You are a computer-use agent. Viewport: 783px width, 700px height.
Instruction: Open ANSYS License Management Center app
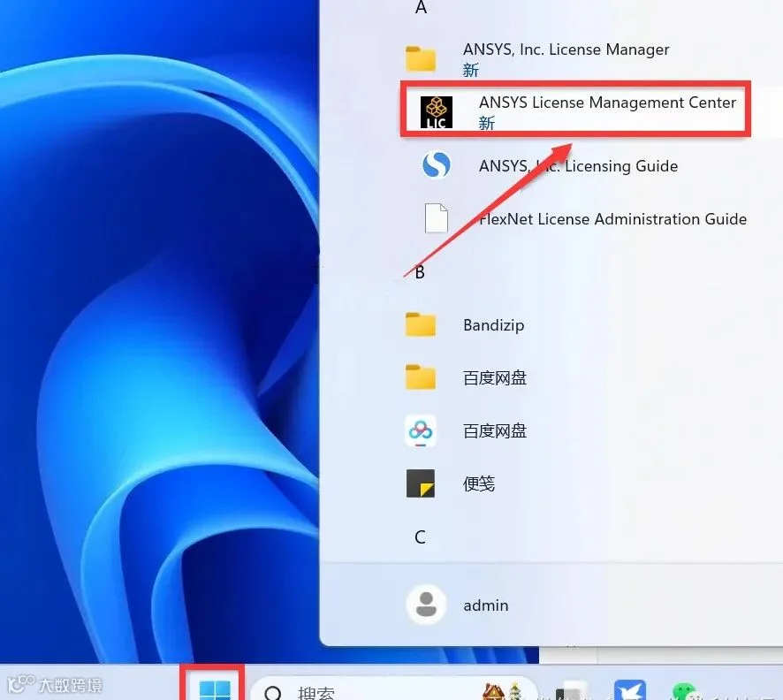[x=575, y=110]
